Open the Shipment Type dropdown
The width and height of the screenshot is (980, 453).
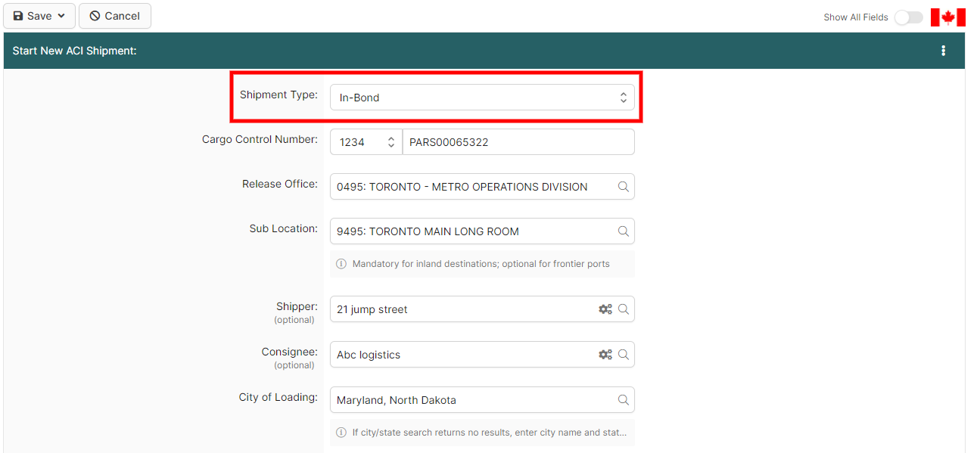482,98
